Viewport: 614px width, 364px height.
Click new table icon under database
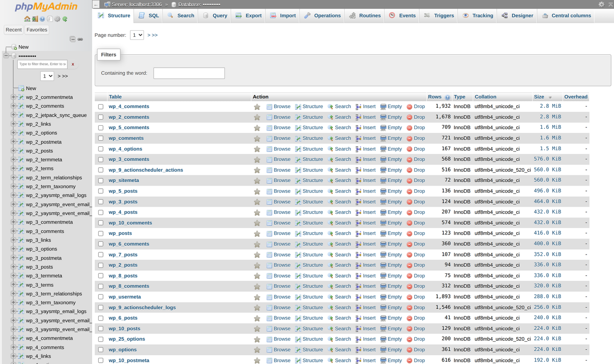point(21,88)
